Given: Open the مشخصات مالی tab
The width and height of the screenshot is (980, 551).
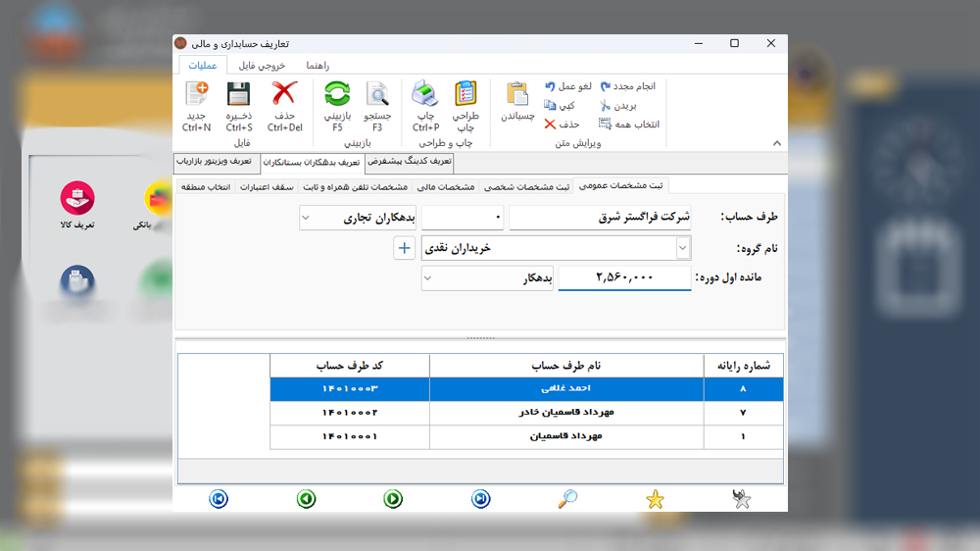Looking at the screenshot, I should click(x=445, y=186).
